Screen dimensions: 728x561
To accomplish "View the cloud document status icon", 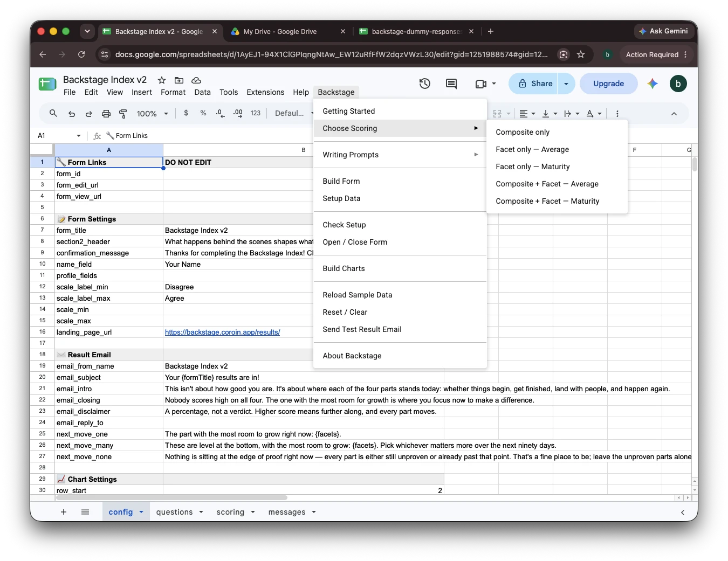I will [x=196, y=80].
